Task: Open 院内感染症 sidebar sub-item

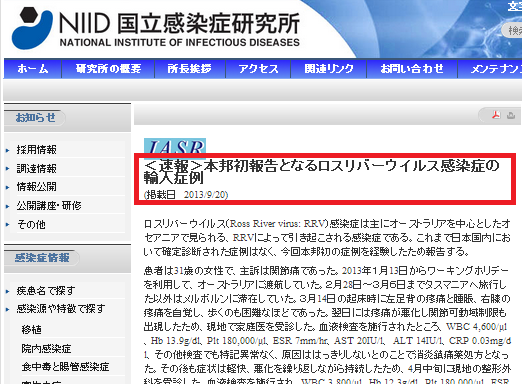Action: point(46,349)
